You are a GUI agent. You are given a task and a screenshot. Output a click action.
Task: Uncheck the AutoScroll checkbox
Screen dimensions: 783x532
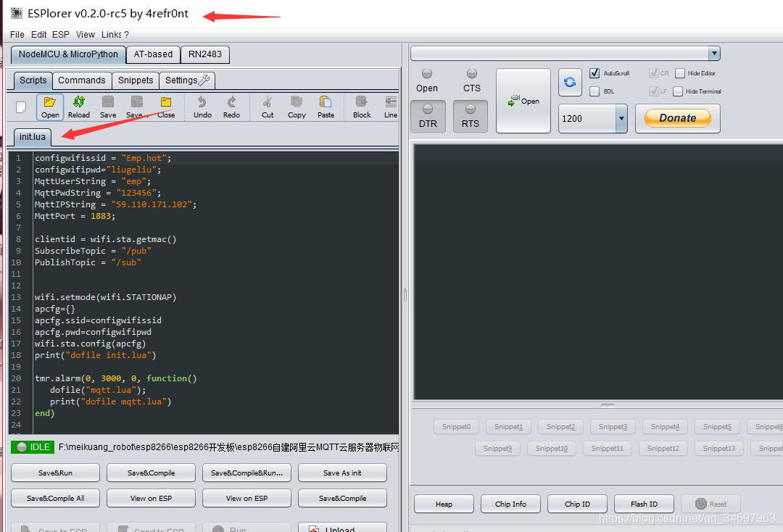click(x=594, y=73)
